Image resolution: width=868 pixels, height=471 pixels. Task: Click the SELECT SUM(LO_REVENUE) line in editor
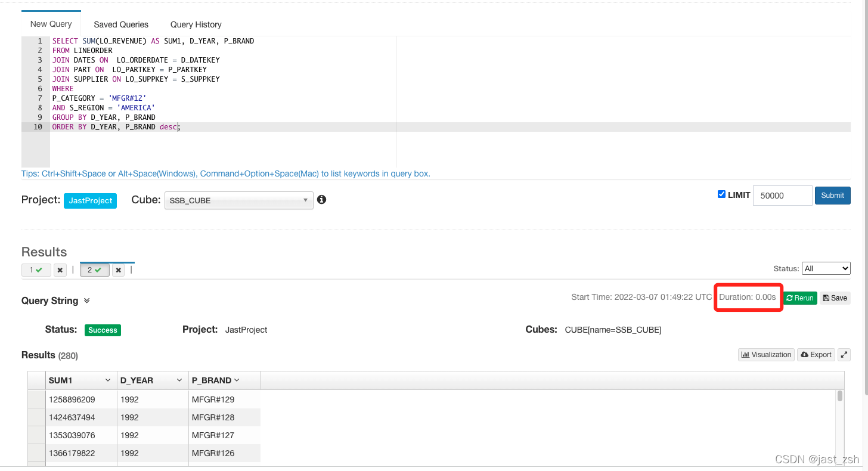point(153,41)
